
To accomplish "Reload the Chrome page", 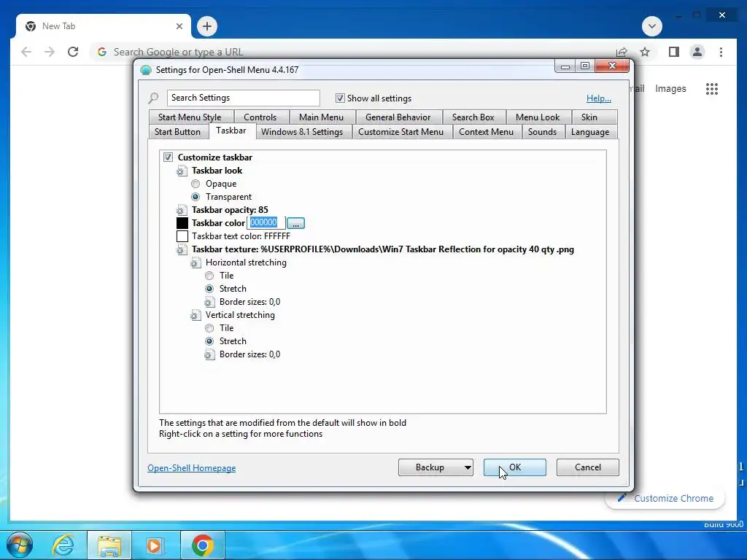I will tap(73, 52).
